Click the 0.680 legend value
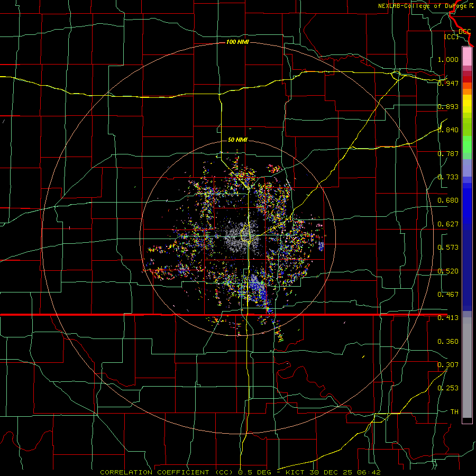This screenshot has height=476, width=476. click(x=448, y=200)
